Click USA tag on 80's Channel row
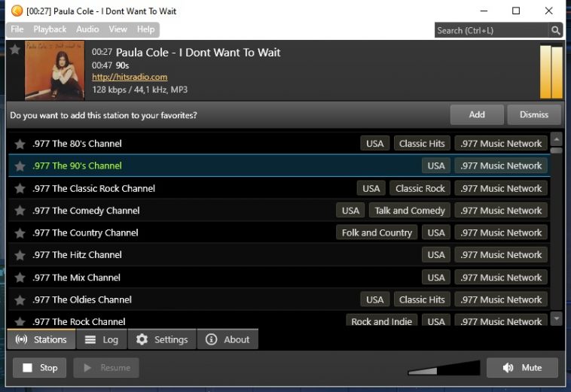The image size is (571, 392). 374,143
